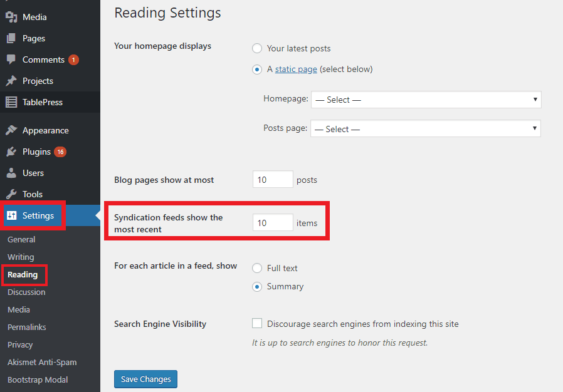Viewport: 563px width, 392px height.
Task: Expand the Posts page dropdown
Action: [x=426, y=128]
